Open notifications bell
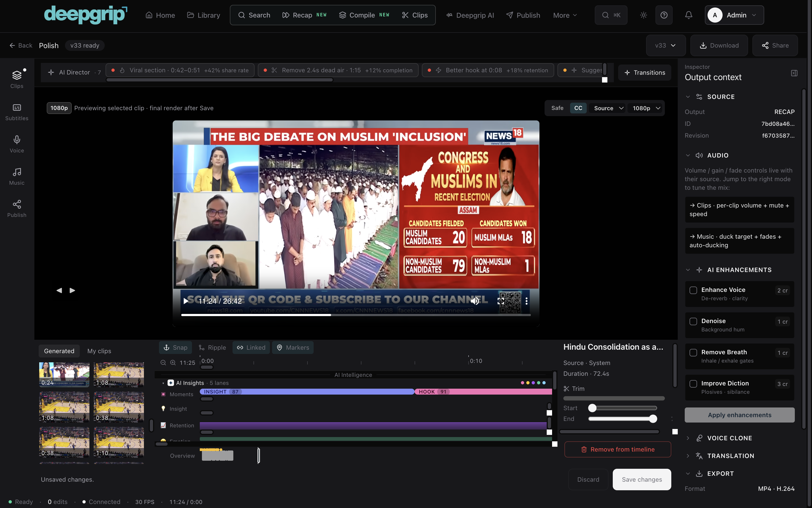Screen dimensions: 812x508 pyautogui.click(x=688, y=15)
